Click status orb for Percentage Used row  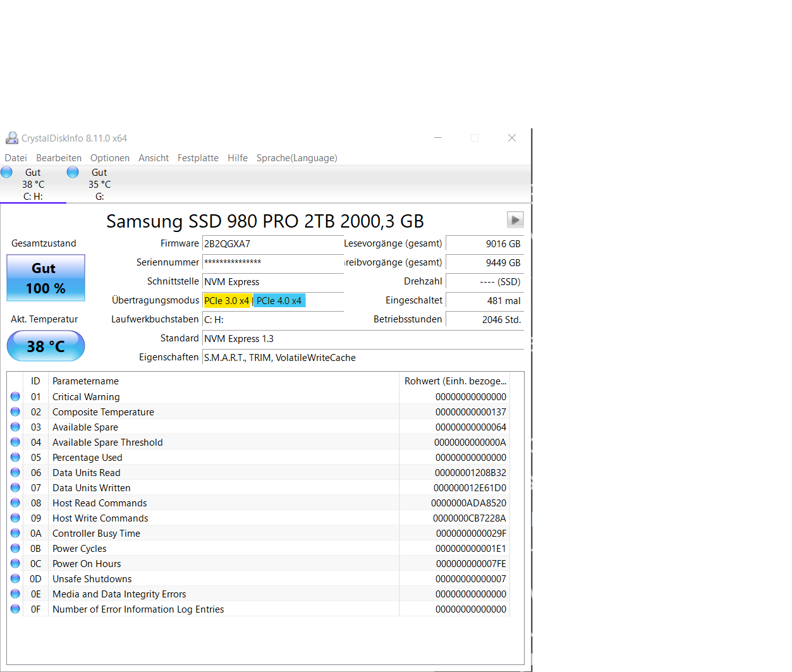15,457
